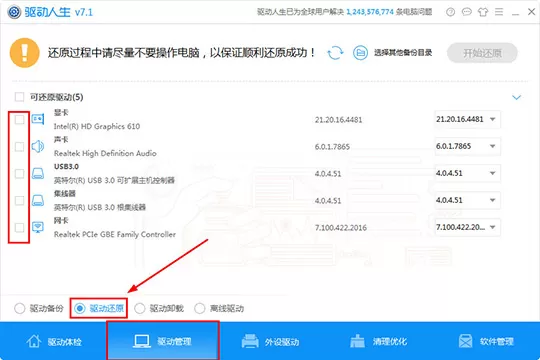Click the laptop icon in 驱动管理
Screen dimensions: 540x360
pyautogui.click(x=142, y=341)
